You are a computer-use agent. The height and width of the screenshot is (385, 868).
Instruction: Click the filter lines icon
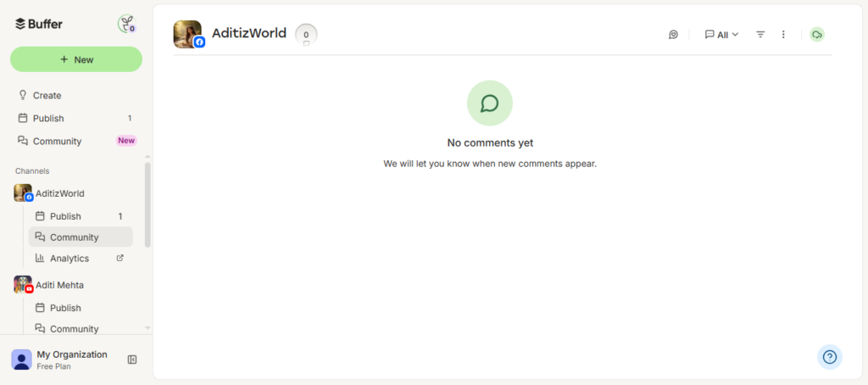click(760, 35)
